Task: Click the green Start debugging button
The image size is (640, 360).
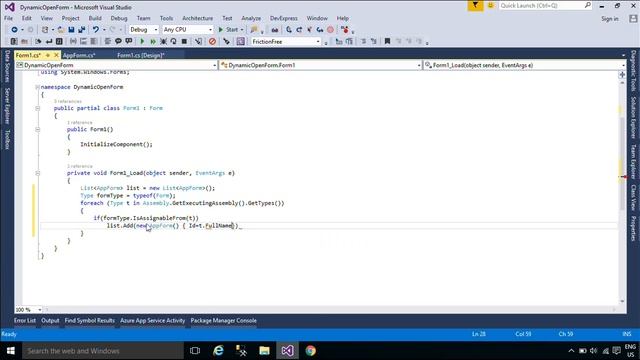Action: [228, 30]
